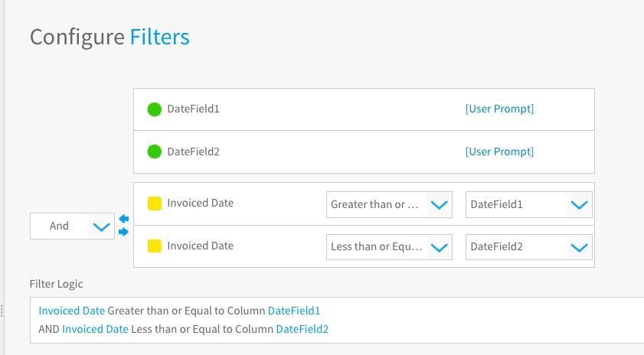Viewport: 644px width, 355px height.
Task: Click the [User Prompt] link for DateField1
Action: pos(499,109)
